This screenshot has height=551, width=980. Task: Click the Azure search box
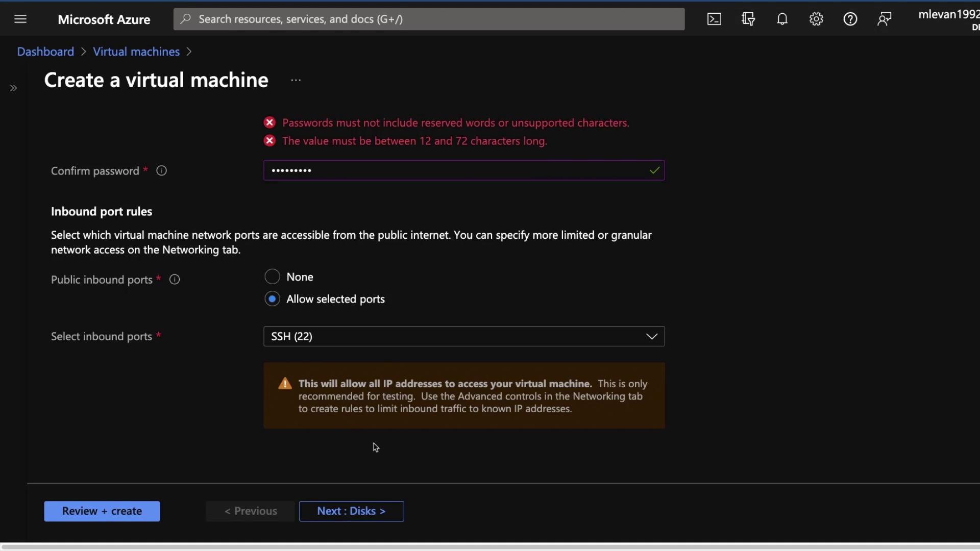429,19
